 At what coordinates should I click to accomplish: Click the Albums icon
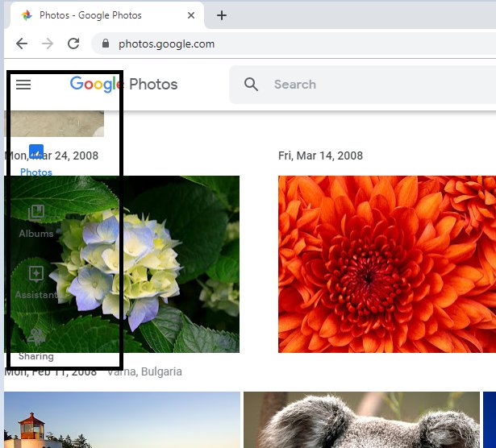[36, 212]
